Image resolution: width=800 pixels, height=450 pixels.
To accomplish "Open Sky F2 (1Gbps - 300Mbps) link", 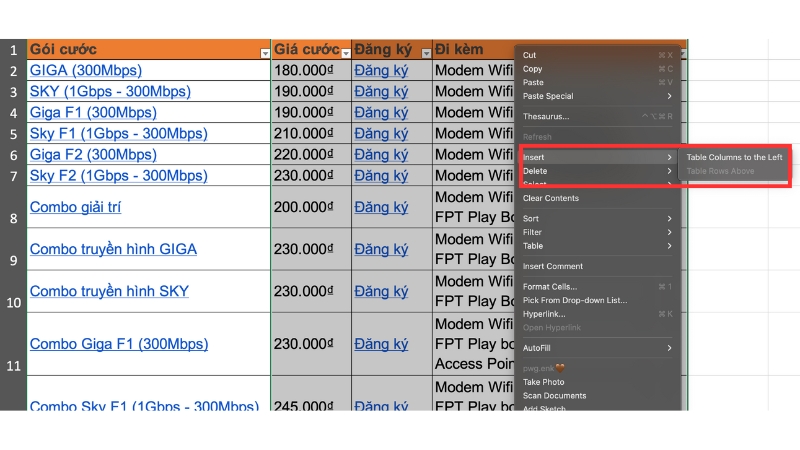I will coord(118,176).
